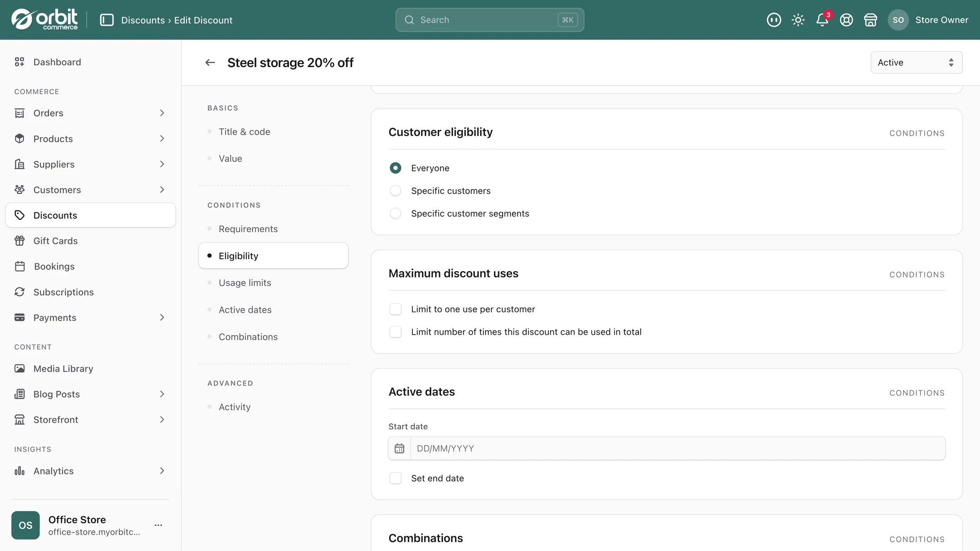Expand the Analytics submenu chevron
This screenshot has height=551, width=980.
coord(162,471)
